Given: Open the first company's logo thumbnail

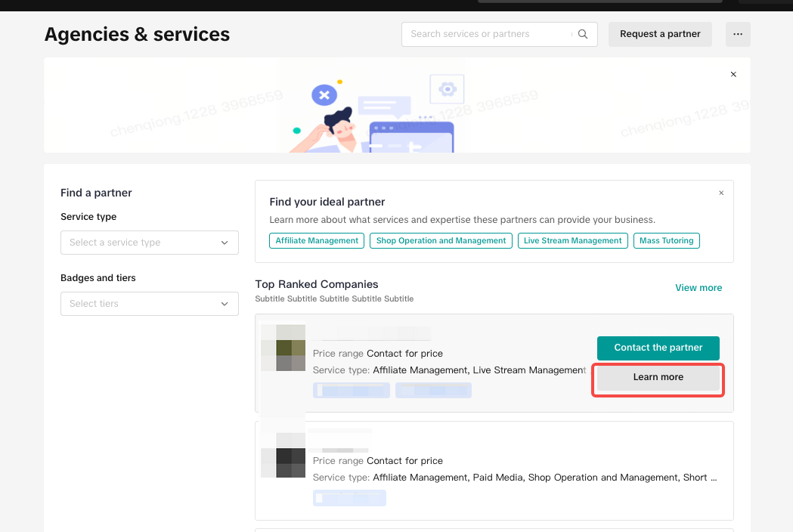Looking at the screenshot, I should [283, 348].
